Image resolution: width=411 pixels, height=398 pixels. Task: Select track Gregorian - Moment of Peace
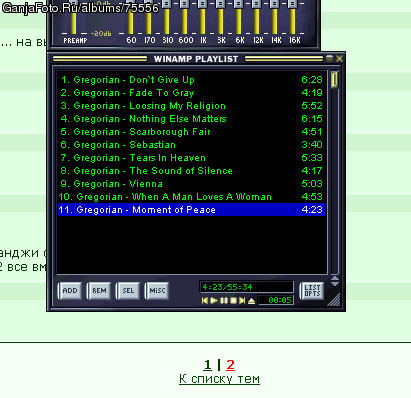[x=192, y=210]
